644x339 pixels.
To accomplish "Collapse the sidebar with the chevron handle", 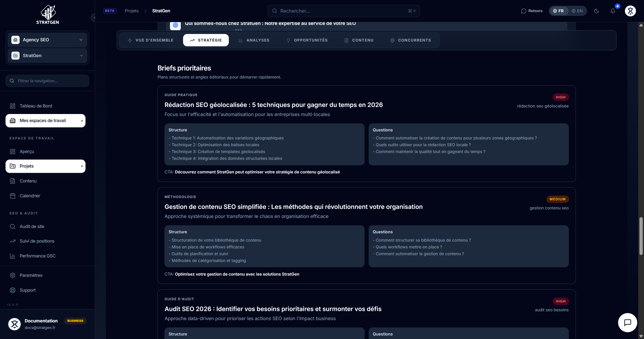I will click(x=94, y=18).
